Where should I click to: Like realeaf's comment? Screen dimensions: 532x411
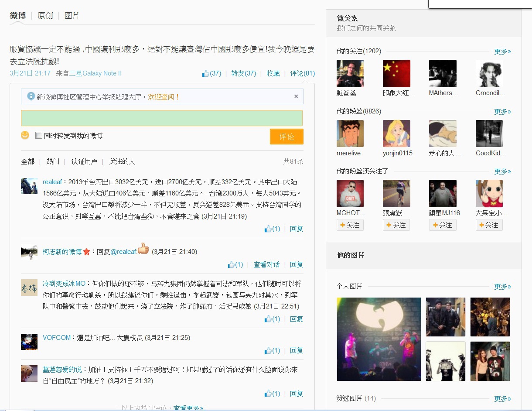point(272,229)
